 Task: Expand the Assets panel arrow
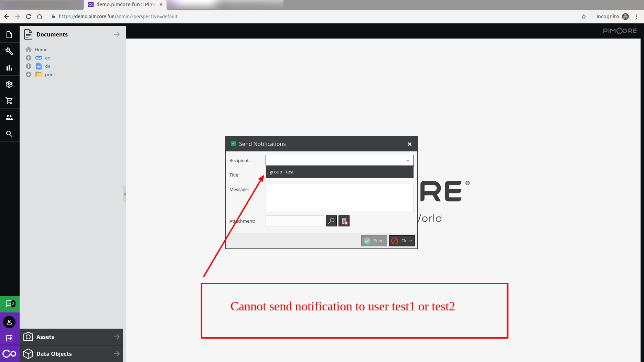pyautogui.click(x=117, y=337)
